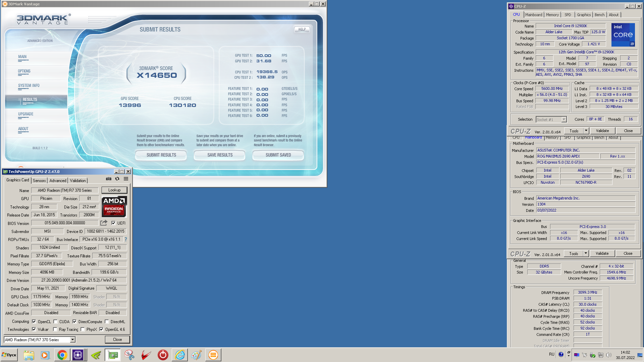
Task: Expand the Tools dropdown arrow in upper CPU-Z
Action: 586,131
